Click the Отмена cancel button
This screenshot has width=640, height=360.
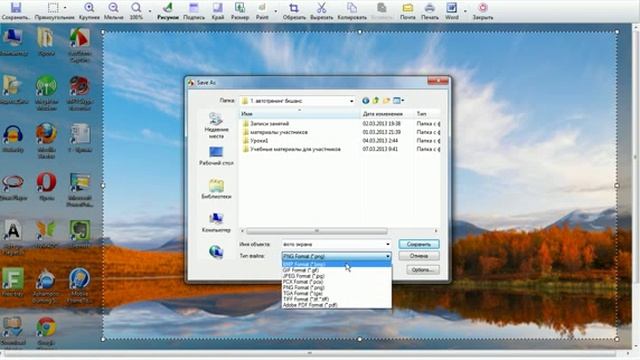pos(419,256)
